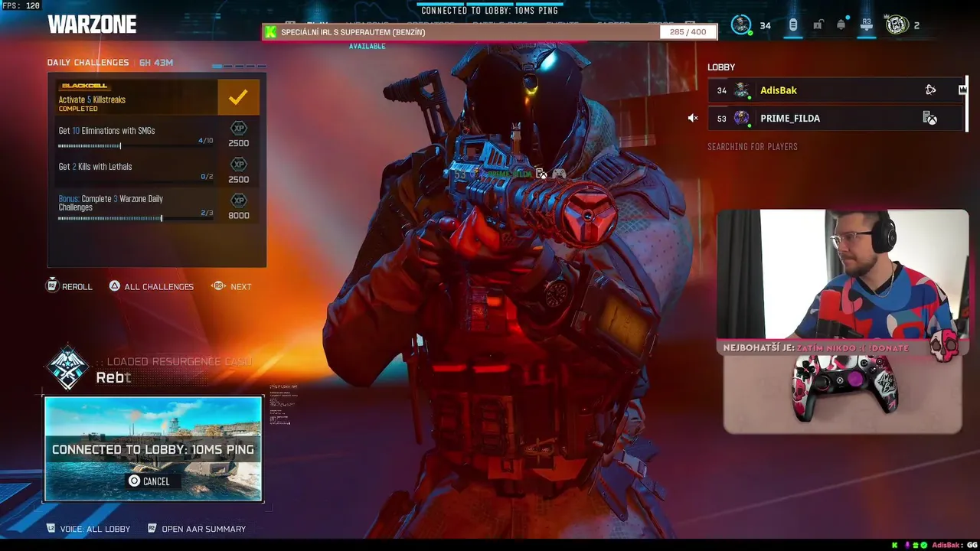Unmute PRIME_FILDA via muted speaker icon

[x=692, y=118]
